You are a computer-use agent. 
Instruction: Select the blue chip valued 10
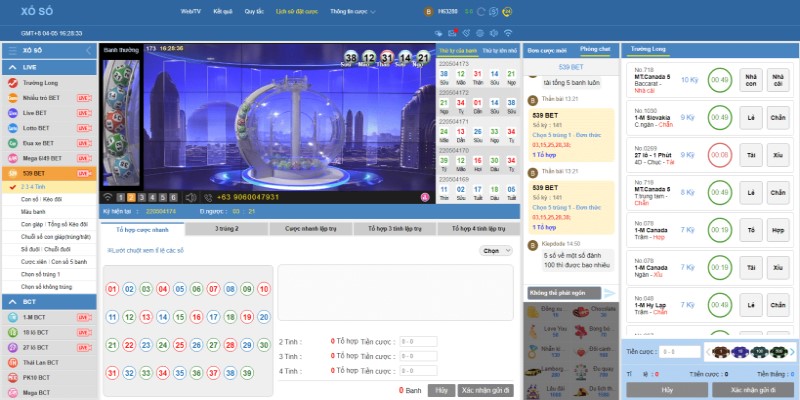click(739, 352)
